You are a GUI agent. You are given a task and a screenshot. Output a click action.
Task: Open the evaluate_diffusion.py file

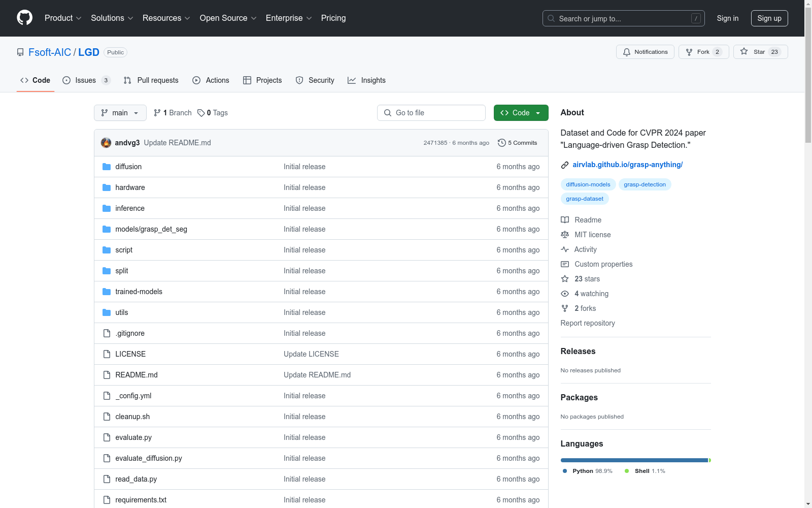[x=149, y=458]
